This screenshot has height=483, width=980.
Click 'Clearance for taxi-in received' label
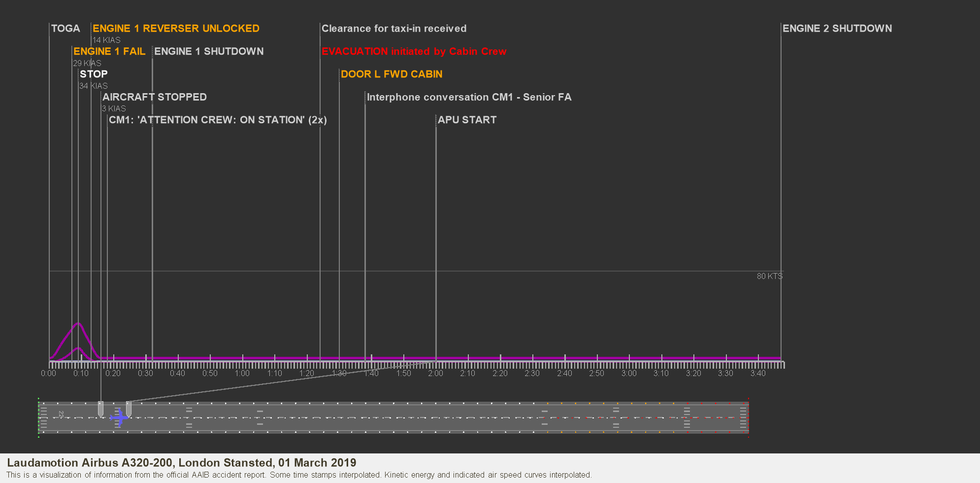394,29
